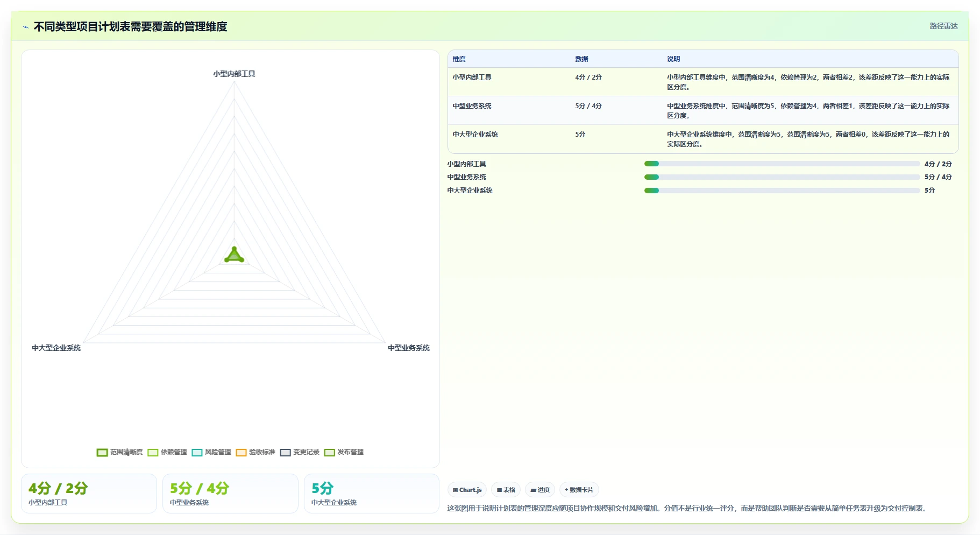Click the 中大型企业系统 progress list label
The image size is (980, 535).
pos(470,191)
